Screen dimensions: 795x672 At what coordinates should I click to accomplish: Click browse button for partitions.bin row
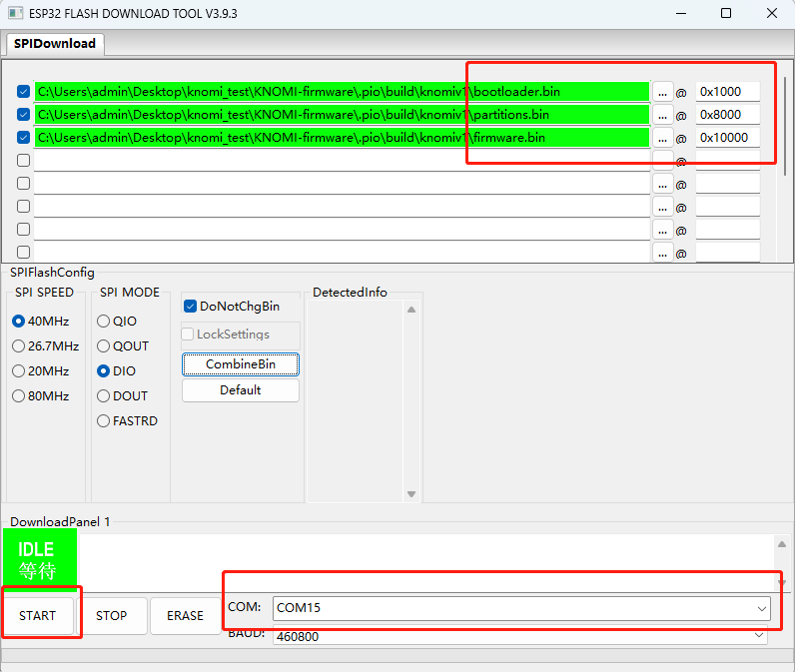tap(663, 115)
